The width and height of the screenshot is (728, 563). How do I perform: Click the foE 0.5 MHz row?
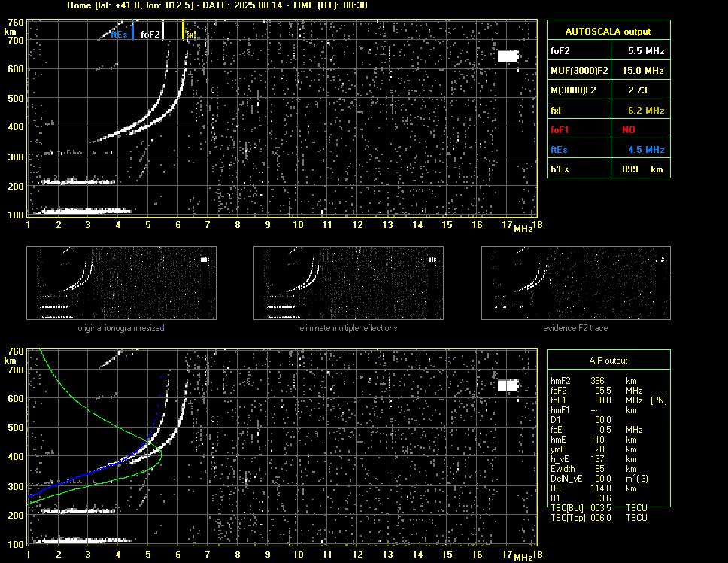click(597, 430)
